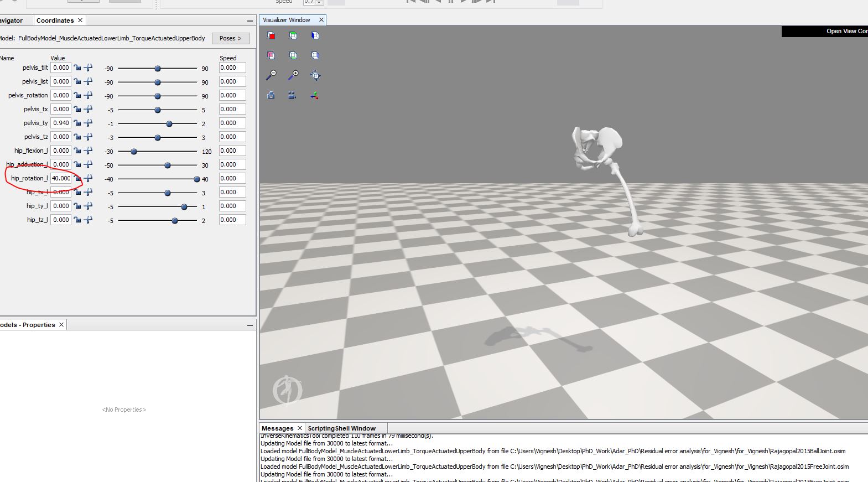Close the Messages tab
The image size is (868, 482).
click(300, 428)
